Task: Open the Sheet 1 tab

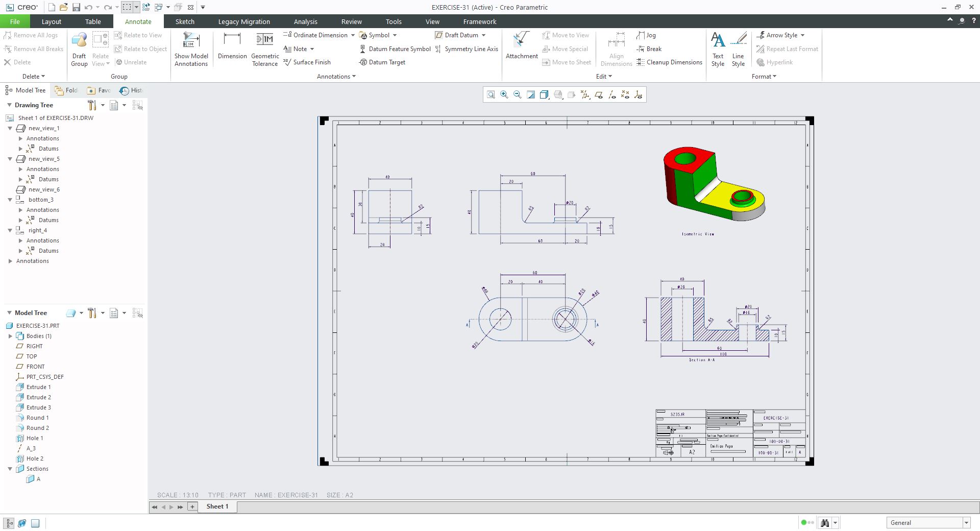Action: pyautogui.click(x=217, y=506)
